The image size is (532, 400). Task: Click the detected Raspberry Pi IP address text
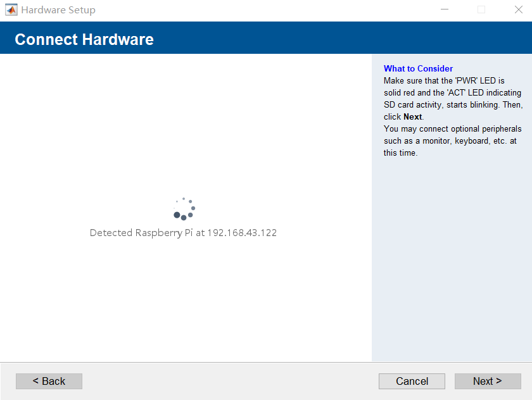pos(242,232)
